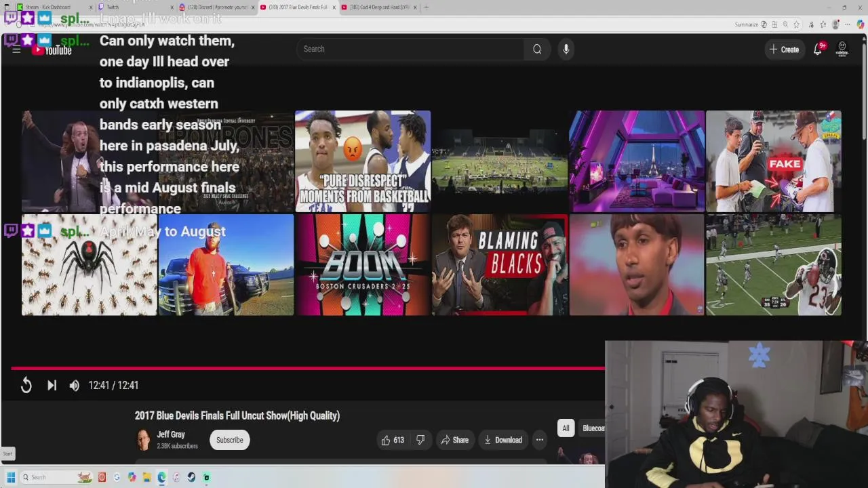Click the next video button
The width and height of the screenshot is (868, 488).
pos(52,386)
